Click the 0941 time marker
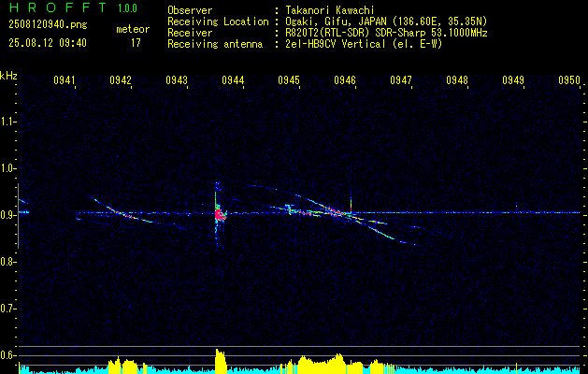 [x=65, y=80]
